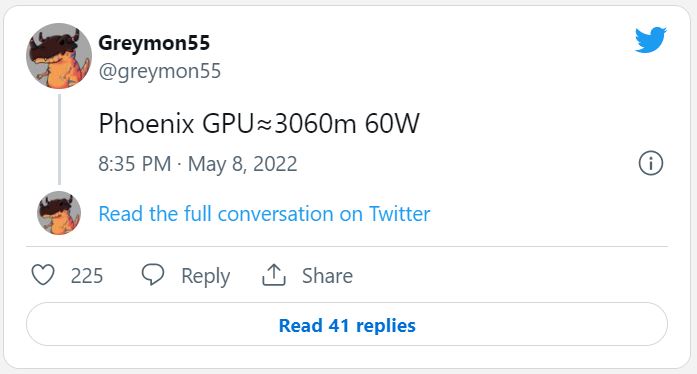The width and height of the screenshot is (697, 374).
Task: Read the full conversation on Twitter
Action: pyautogui.click(x=264, y=214)
